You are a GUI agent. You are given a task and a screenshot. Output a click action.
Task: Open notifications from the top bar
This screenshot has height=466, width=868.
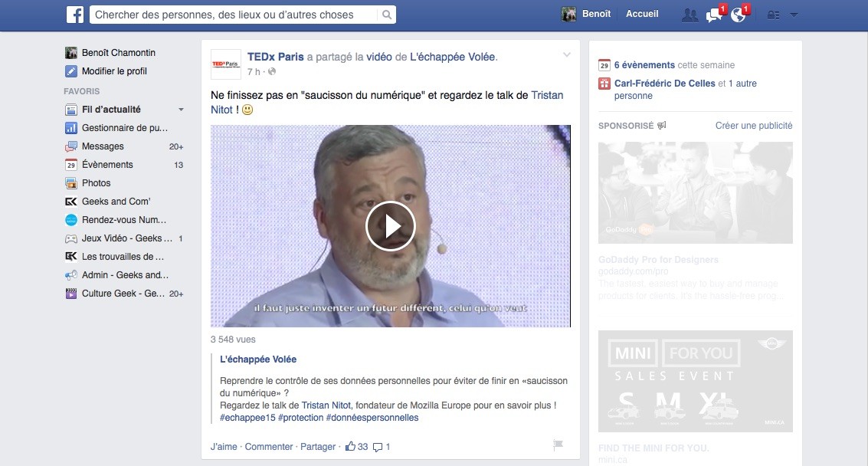(737, 13)
